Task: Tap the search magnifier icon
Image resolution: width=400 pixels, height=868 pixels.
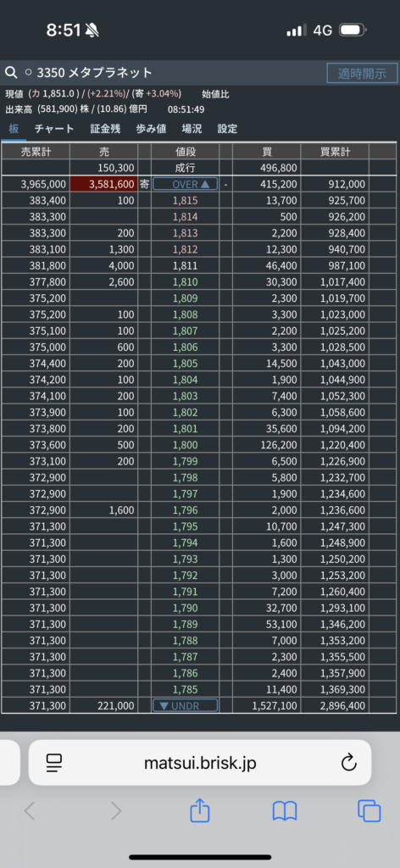Action: pyautogui.click(x=11, y=73)
